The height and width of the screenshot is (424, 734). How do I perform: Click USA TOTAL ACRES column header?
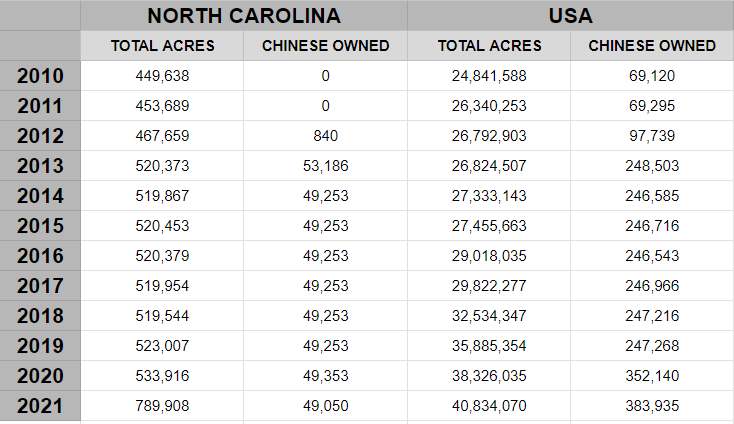coord(489,46)
